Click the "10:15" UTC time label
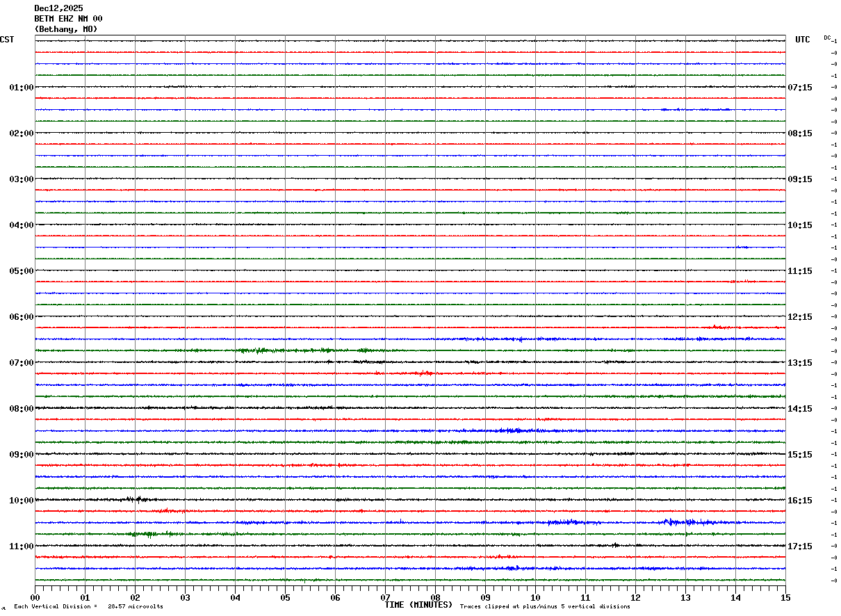The height and width of the screenshot is (616, 841). pyautogui.click(x=800, y=225)
